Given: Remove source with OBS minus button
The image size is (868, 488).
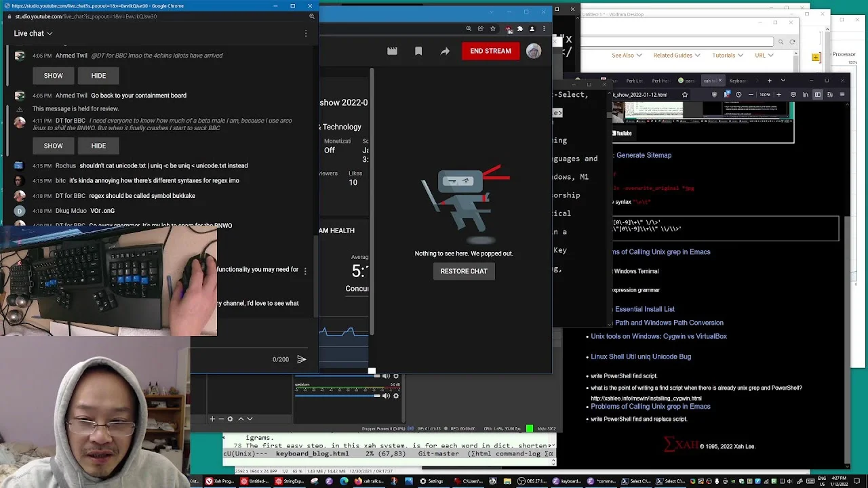Looking at the screenshot, I should (221, 419).
